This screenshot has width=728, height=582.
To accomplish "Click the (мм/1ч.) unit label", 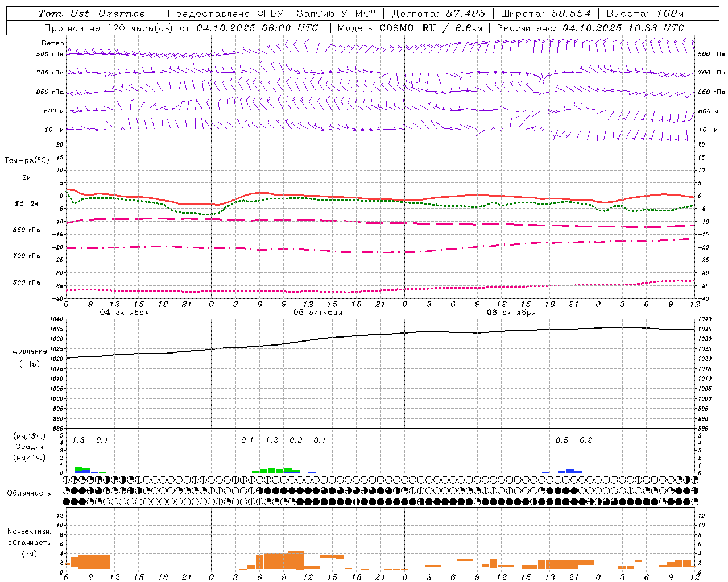I will tap(30, 458).
